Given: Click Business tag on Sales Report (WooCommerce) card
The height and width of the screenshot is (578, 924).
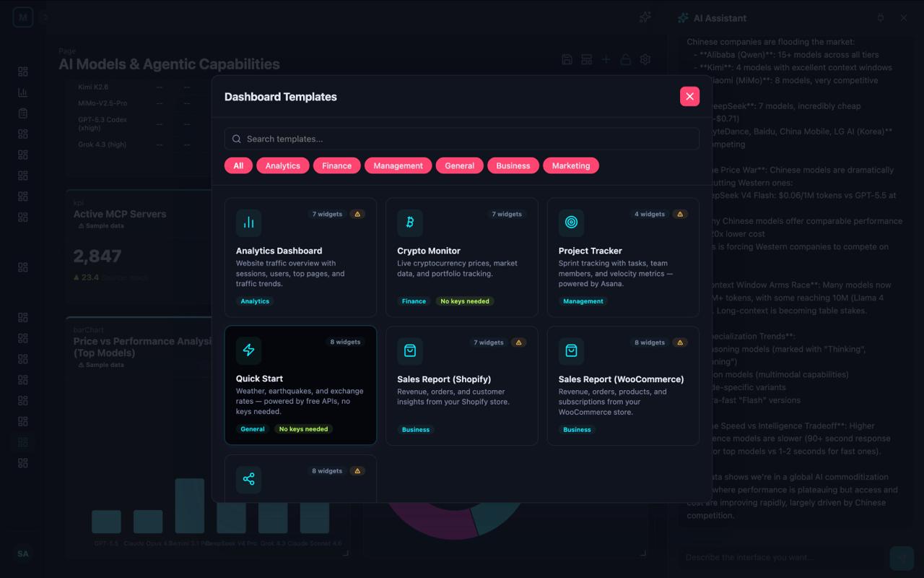Looking at the screenshot, I should [577, 429].
